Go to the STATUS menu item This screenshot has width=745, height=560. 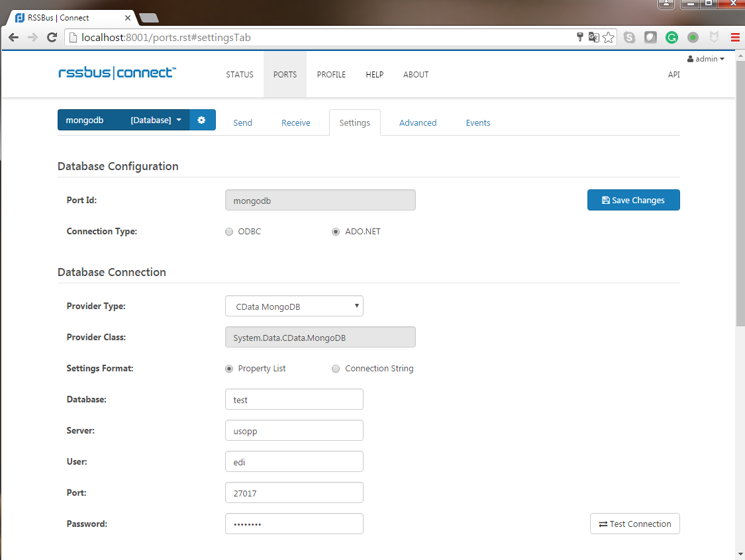click(x=240, y=75)
